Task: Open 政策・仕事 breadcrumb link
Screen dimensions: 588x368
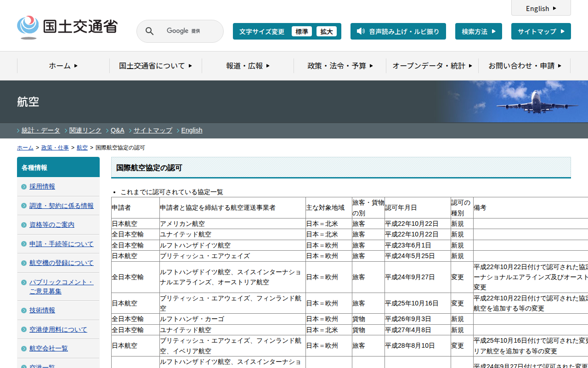Action: tap(55, 148)
